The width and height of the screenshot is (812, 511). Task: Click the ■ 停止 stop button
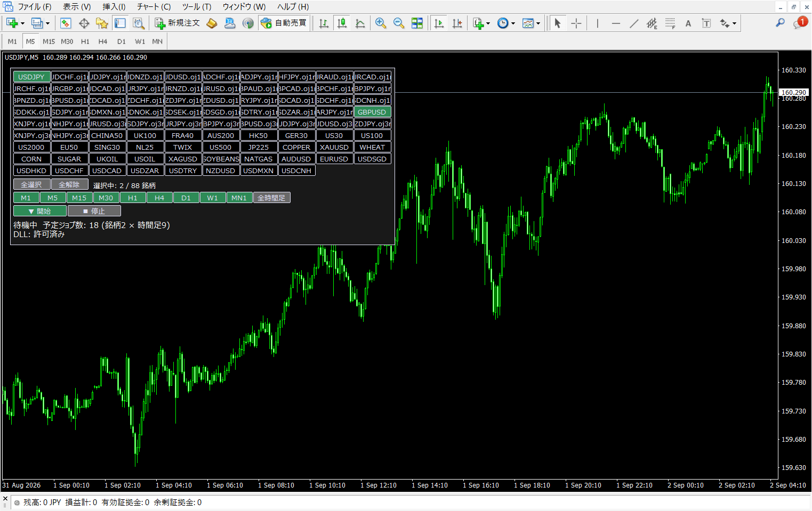coord(94,211)
